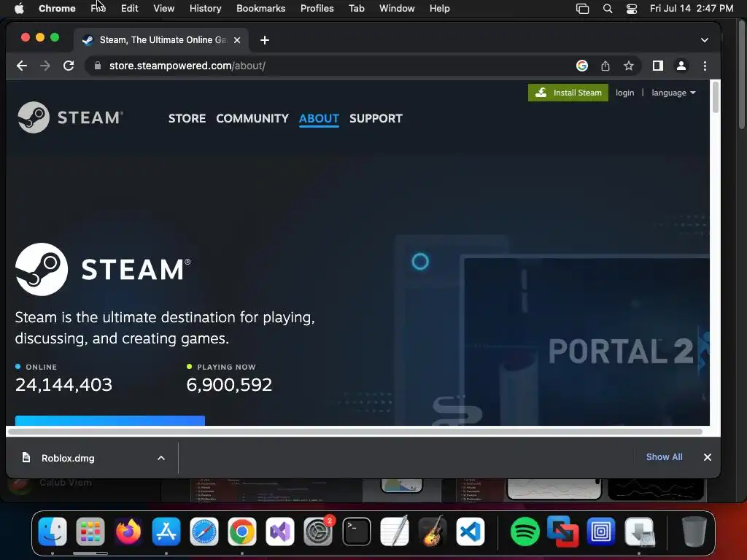Click the site lock icon in address bar
This screenshot has width=747, height=560.
tap(98, 66)
